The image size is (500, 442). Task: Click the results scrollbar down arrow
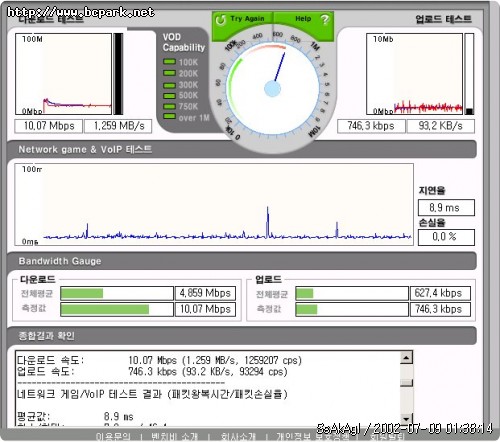[407, 419]
